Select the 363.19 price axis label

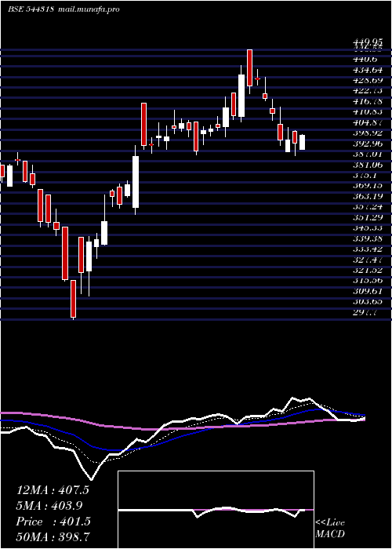[x=368, y=196]
